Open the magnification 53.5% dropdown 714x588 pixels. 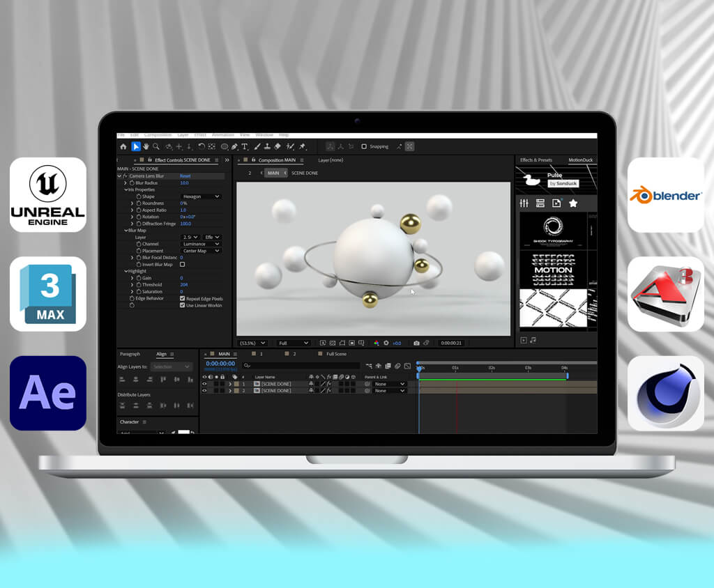coord(252,343)
